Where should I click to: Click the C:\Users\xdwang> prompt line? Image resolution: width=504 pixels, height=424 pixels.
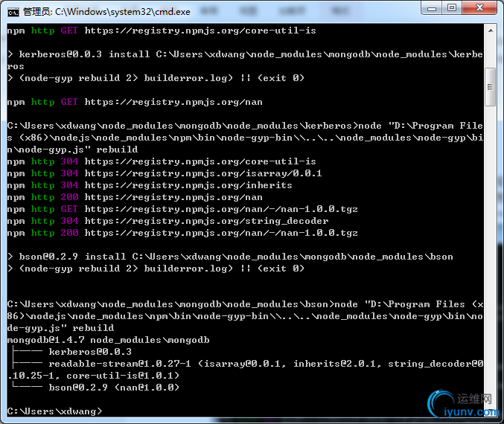54,411
